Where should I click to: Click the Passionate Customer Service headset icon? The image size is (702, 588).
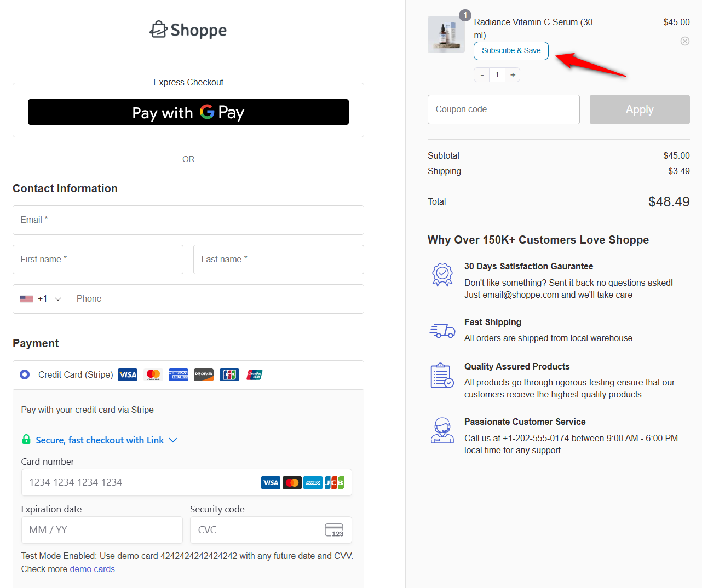[x=442, y=430]
